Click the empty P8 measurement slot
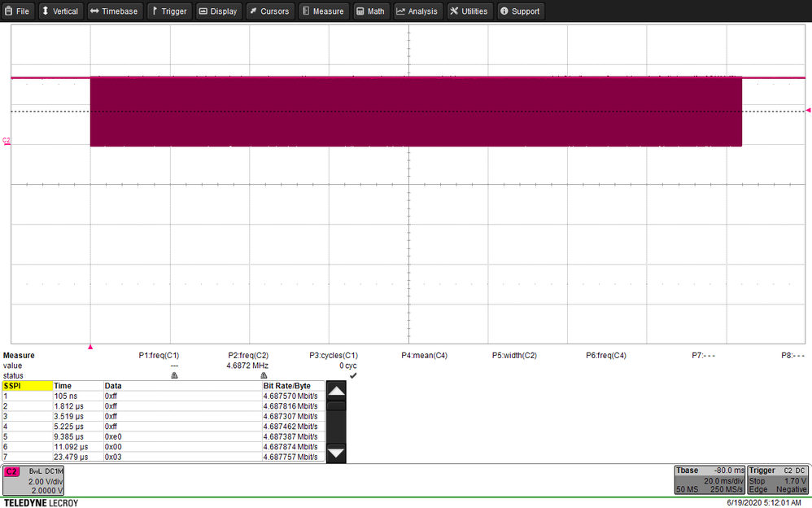This screenshot has width=812, height=508. point(792,356)
